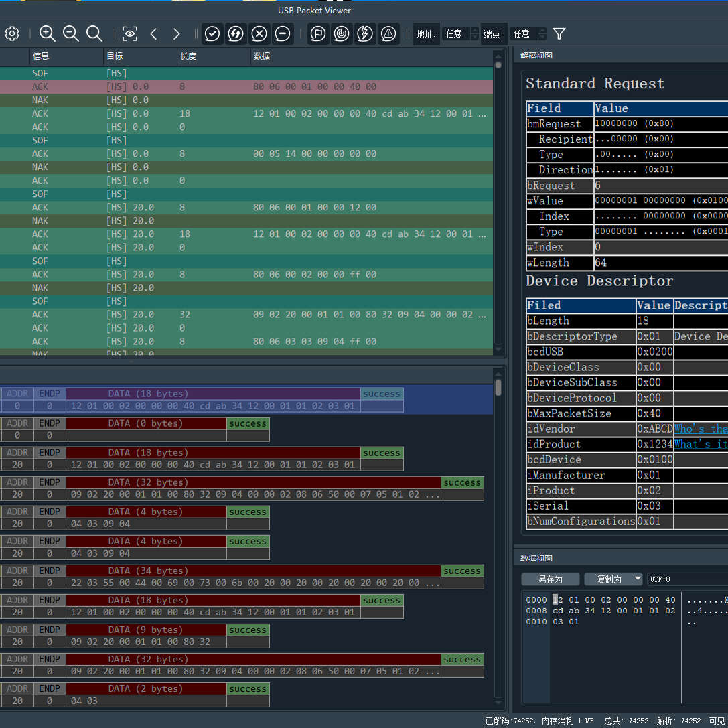Viewport: 728px width, 728px height.
Task: Click the 数据 column header
Action: 261,56
